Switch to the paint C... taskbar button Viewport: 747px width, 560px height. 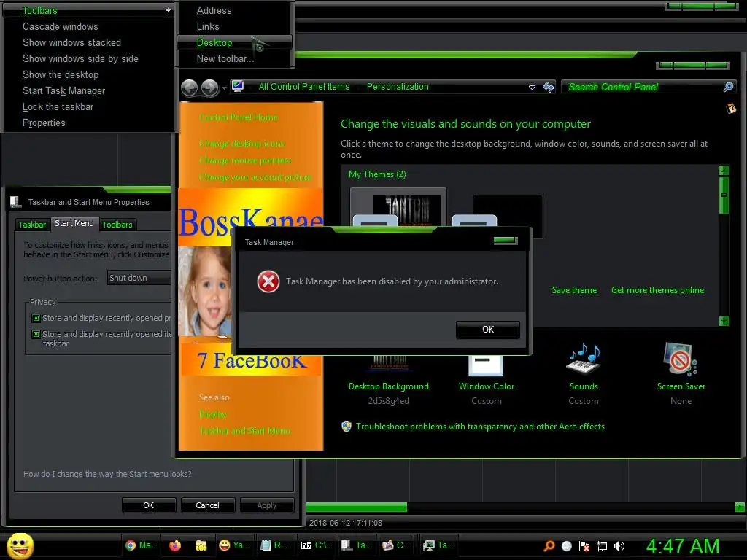tap(396, 545)
